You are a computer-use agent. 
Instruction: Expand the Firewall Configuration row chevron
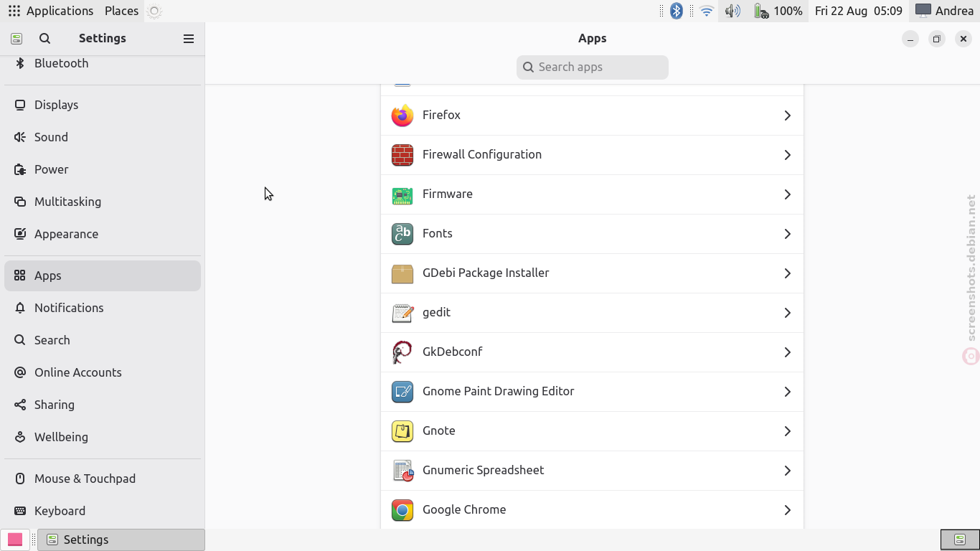point(787,155)
